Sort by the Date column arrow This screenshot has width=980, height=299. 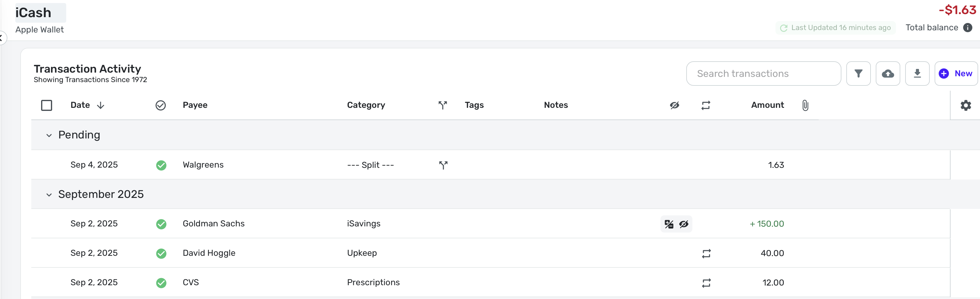tap(101, 105)
